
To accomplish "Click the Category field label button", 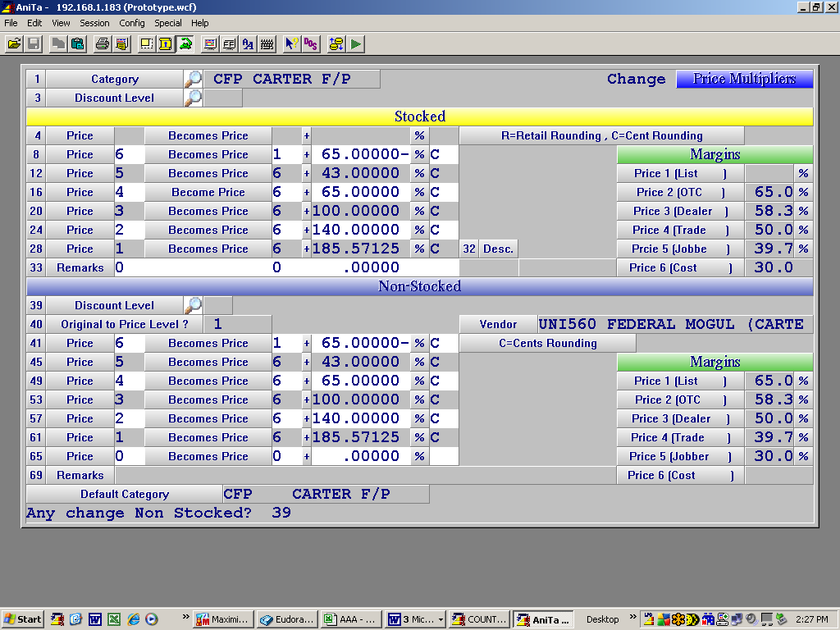I will (115, 79).
